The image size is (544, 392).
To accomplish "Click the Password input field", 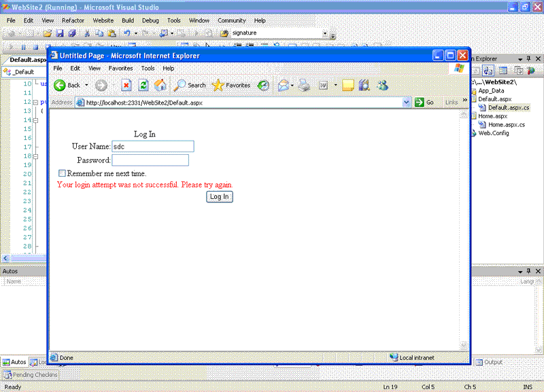I will (x=150, y=160).
